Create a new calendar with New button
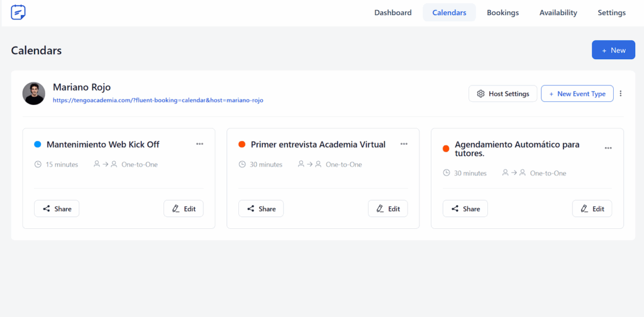 tap(613, 50)
